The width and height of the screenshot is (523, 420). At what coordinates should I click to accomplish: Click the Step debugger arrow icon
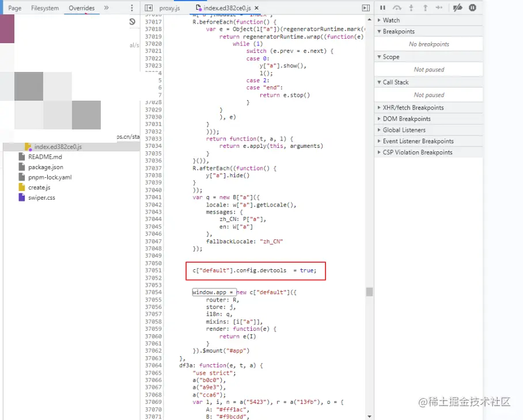pos(439,7)
